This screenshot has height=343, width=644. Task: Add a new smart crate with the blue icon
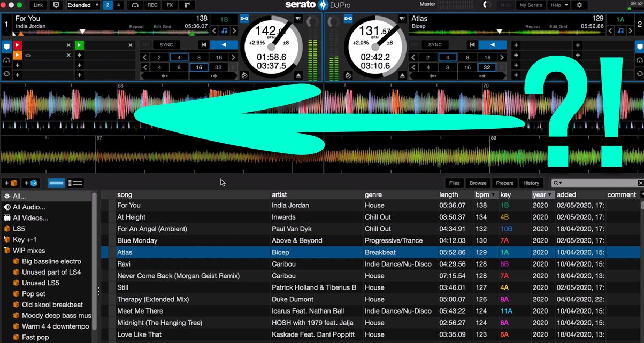point(31,183)
